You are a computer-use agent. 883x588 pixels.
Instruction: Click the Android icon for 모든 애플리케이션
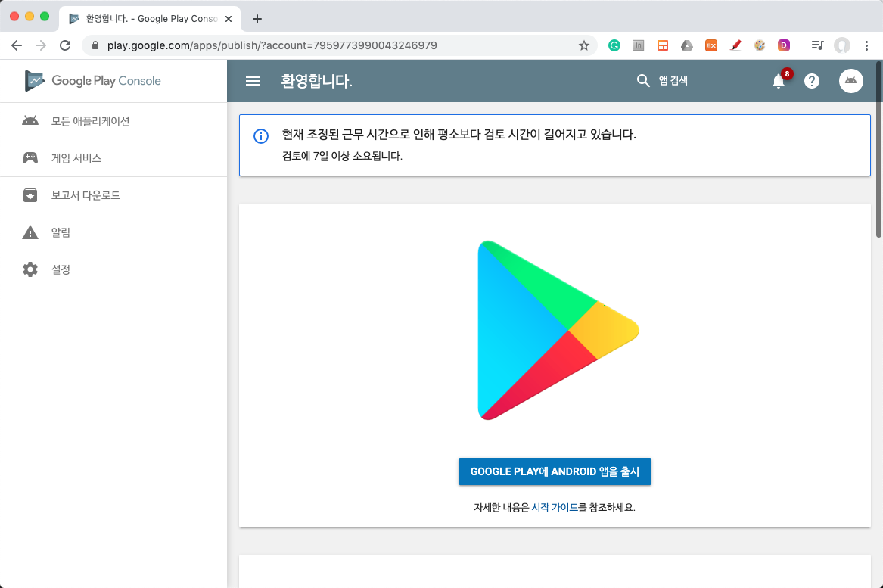click(30, 120)
